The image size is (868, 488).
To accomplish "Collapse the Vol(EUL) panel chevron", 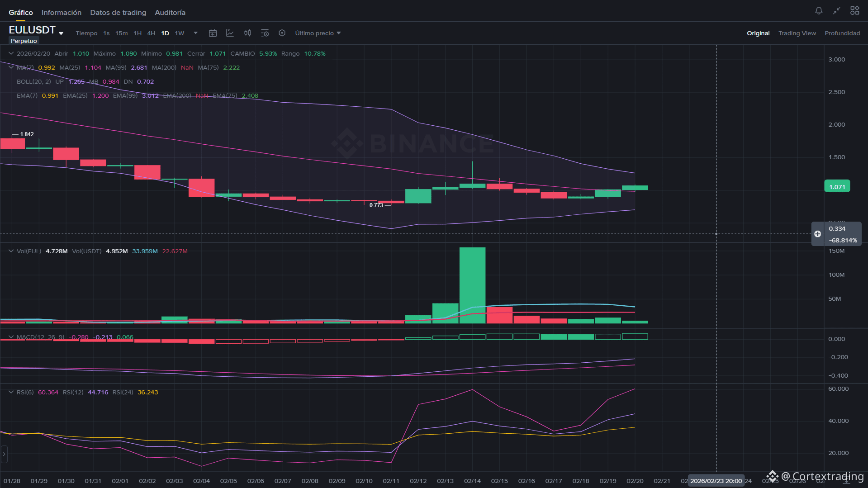I will 11,251.
